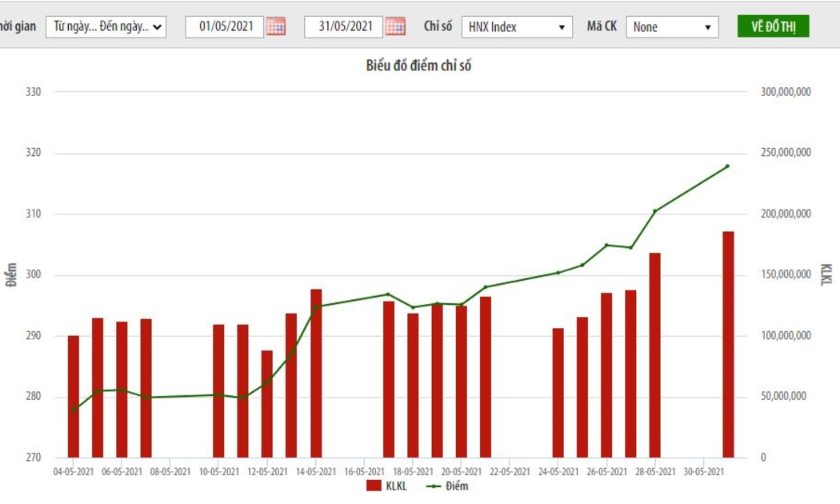Click the Điểm line point on 26-05-2021

[x=606, y=245]
